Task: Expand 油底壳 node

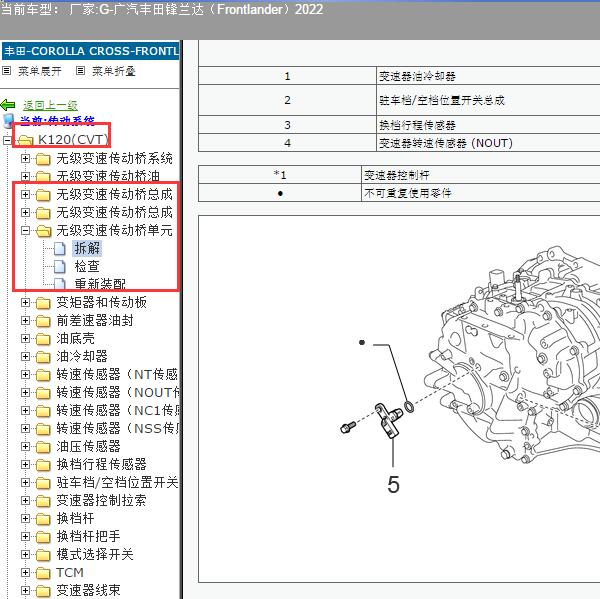Action: tap(25, 339)
